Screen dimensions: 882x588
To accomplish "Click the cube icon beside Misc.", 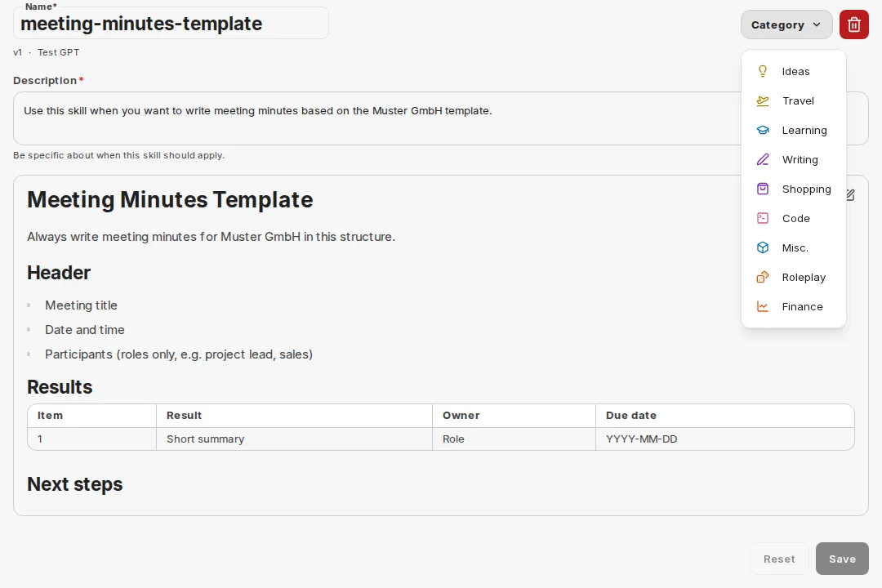I will tap(763, 247).
